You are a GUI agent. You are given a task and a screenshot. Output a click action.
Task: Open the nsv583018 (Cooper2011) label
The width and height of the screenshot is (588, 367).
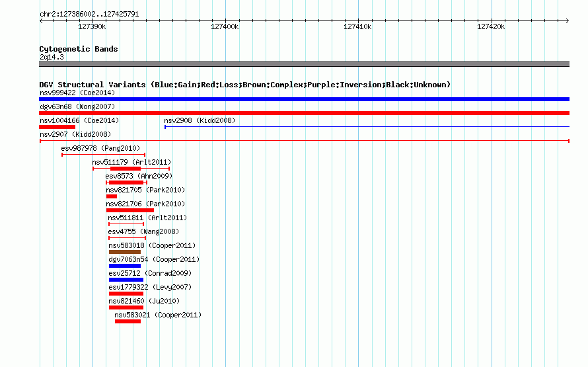(152, 245)
